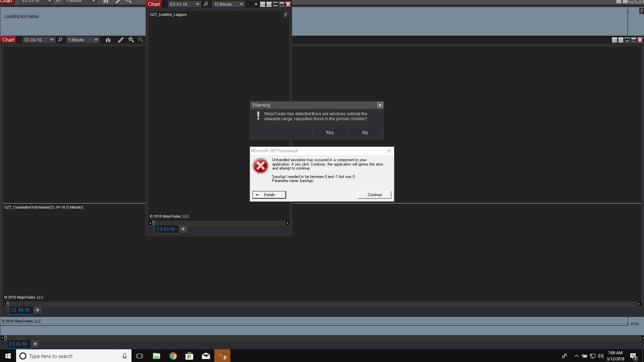The height and width of the screenshot is (362, 644).
Task: Click left scroll arrow in ES 15 Minute chart
Action: coord(150,223)
